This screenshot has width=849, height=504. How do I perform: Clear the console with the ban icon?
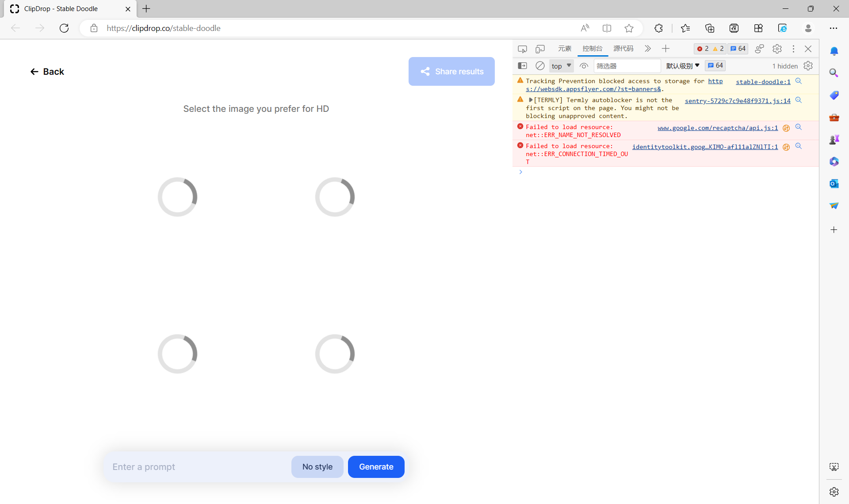click(x=540, y=66)
